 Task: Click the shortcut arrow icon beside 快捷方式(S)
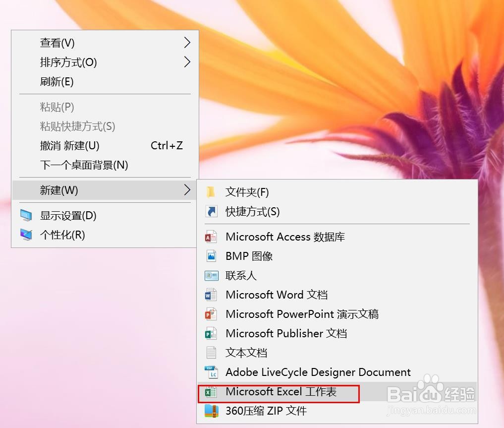pos(211,212)
